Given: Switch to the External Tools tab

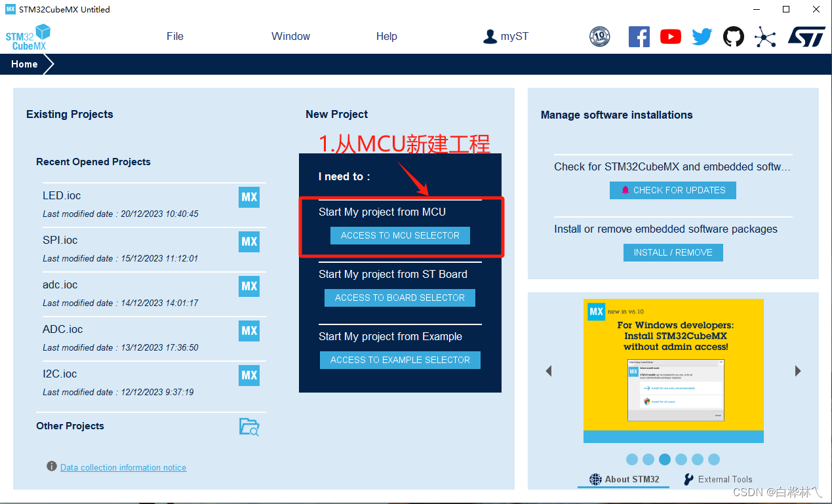Looking at the screenshot, I should click(718, 479).
